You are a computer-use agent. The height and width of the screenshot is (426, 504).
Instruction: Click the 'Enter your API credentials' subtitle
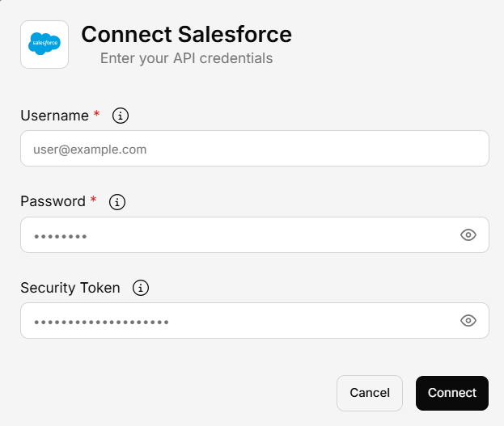(x=186, y=58)
